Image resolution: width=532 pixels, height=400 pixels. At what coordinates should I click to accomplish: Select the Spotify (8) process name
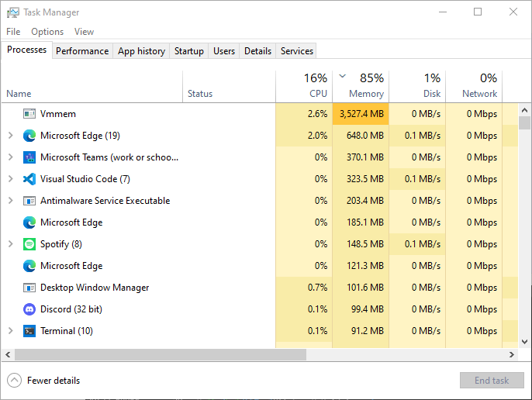coord(61,244)
